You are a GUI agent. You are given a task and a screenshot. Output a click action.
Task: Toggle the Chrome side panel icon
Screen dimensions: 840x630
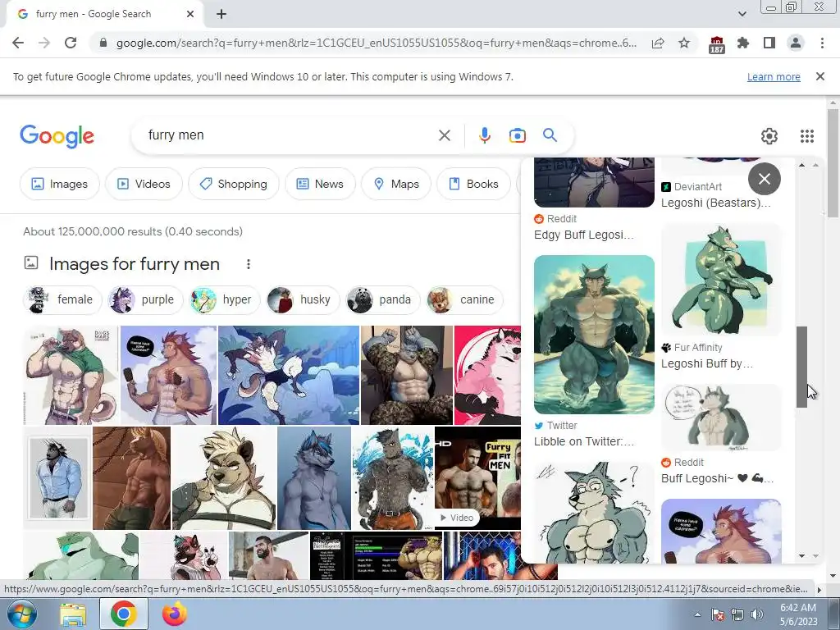(x=769, y=43)
